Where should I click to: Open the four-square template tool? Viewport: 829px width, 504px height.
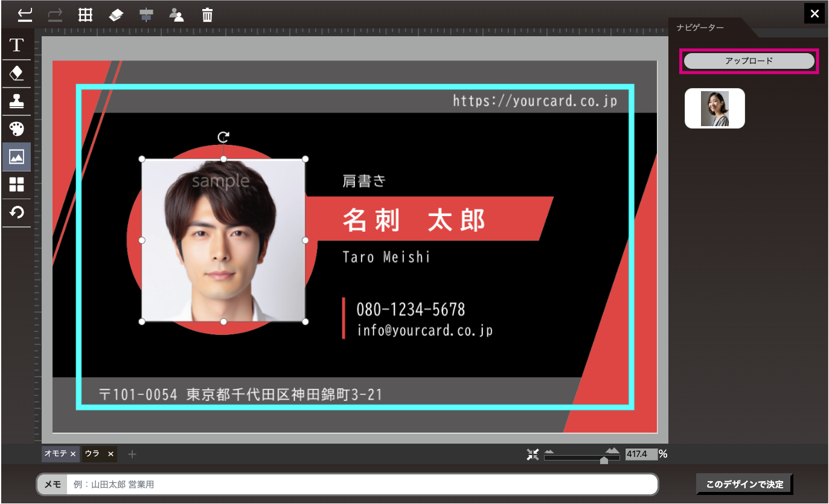pos(17,185)
